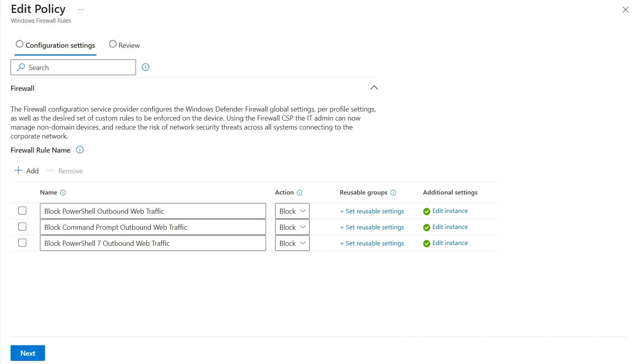Click the Remove rule button
636x364 pixels.
click(65, 171)
